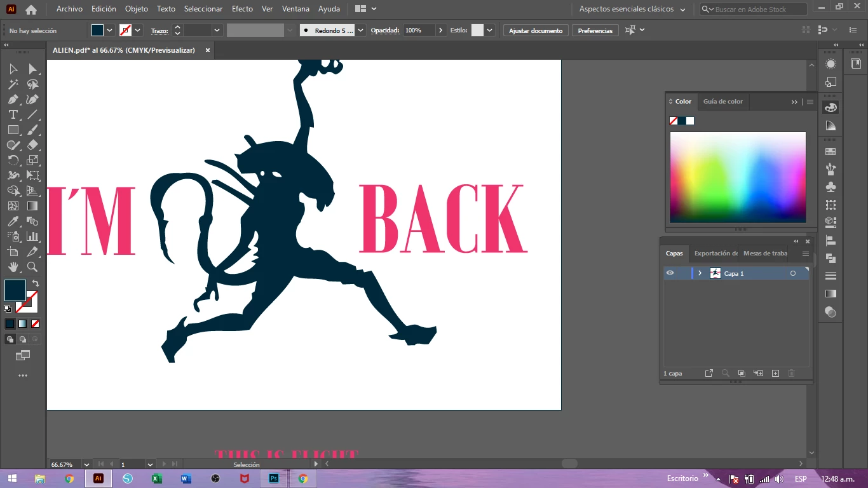This screenshot has width=868, height=488.
Task: Open fill color dropdown in control bar
Action: [x=110, y=30]
